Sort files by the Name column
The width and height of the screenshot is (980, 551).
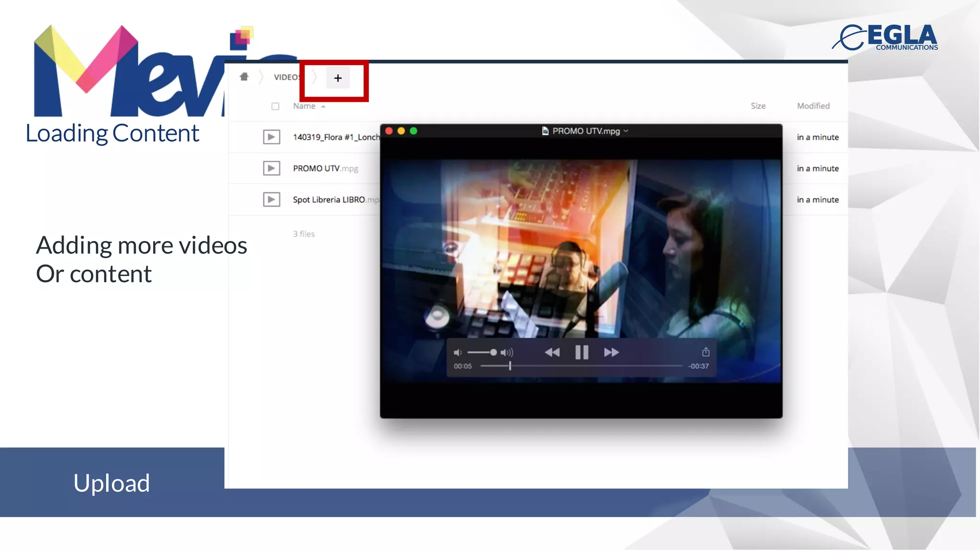304,106
